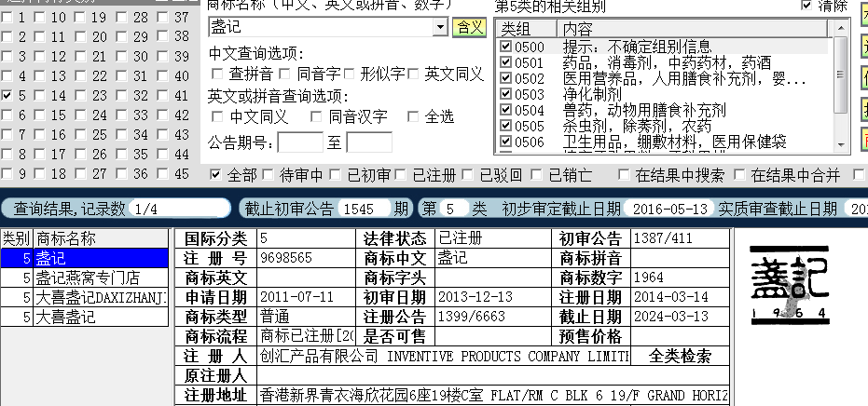
Task: Click the 含义 button
Action: point(470,27)
